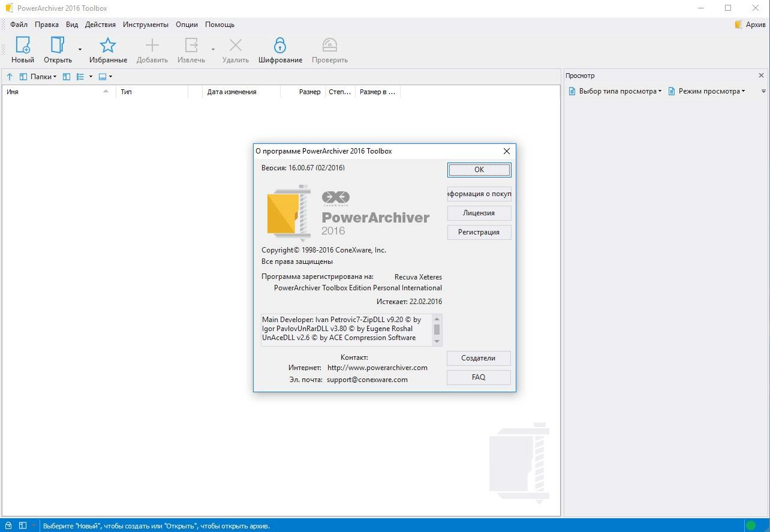Expand the Папки dropdown arrow
Screen dimensions: 770x532
(55, 77)
